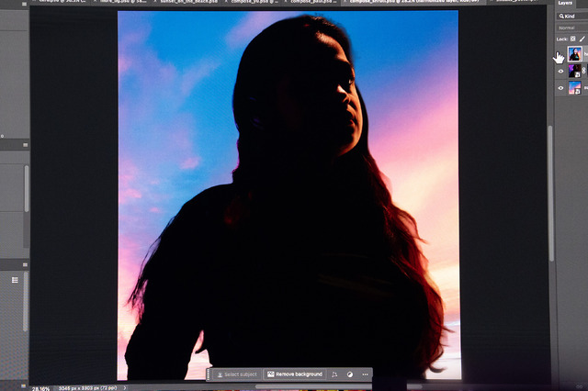Open the Kind layer filter dropdown
588x391 pixels.
(572, 17)
